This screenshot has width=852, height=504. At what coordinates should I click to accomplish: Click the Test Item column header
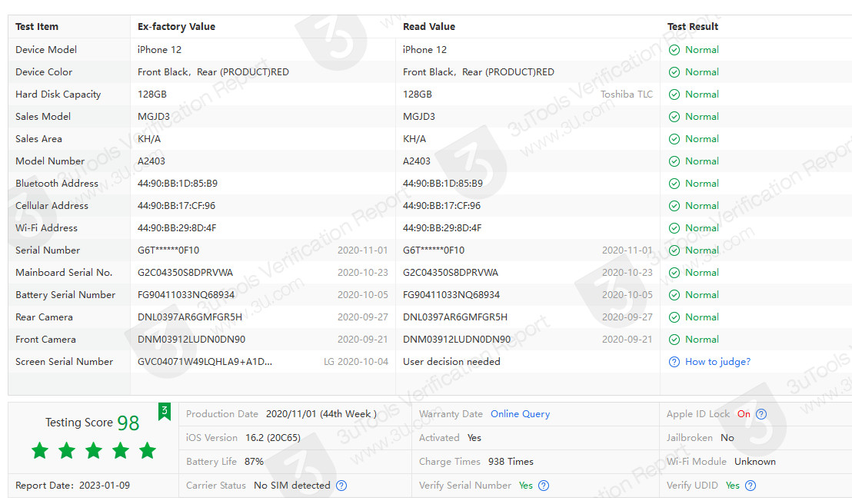(x=37, y=27)
